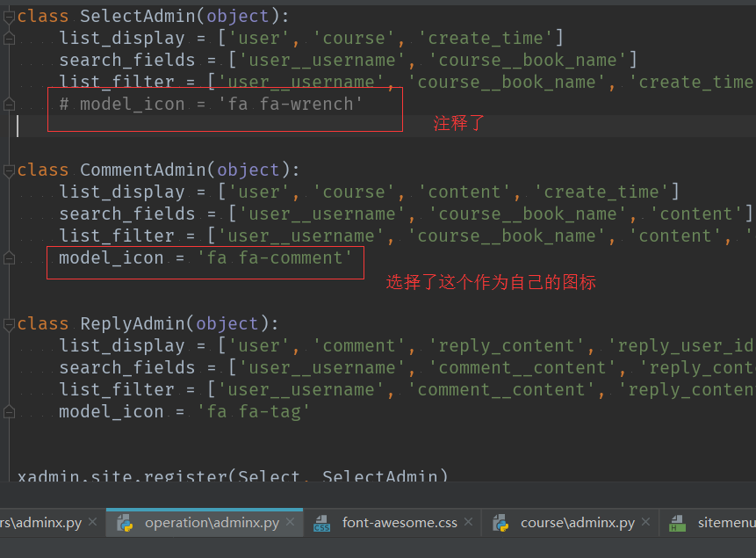Click the file icon on the sitemenu tab

(677, 522)
